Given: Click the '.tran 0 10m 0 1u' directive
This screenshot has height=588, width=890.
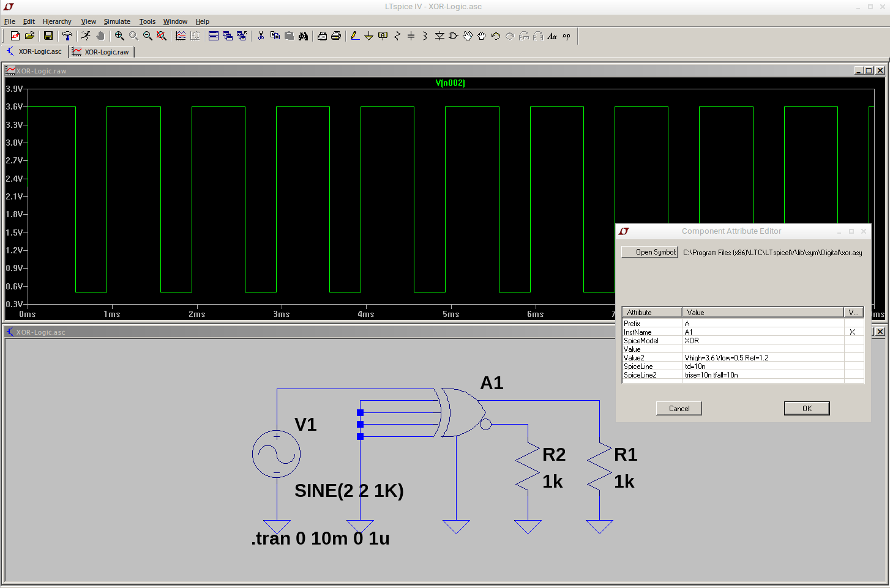Looking at the screenshot, I should [320, 538].
